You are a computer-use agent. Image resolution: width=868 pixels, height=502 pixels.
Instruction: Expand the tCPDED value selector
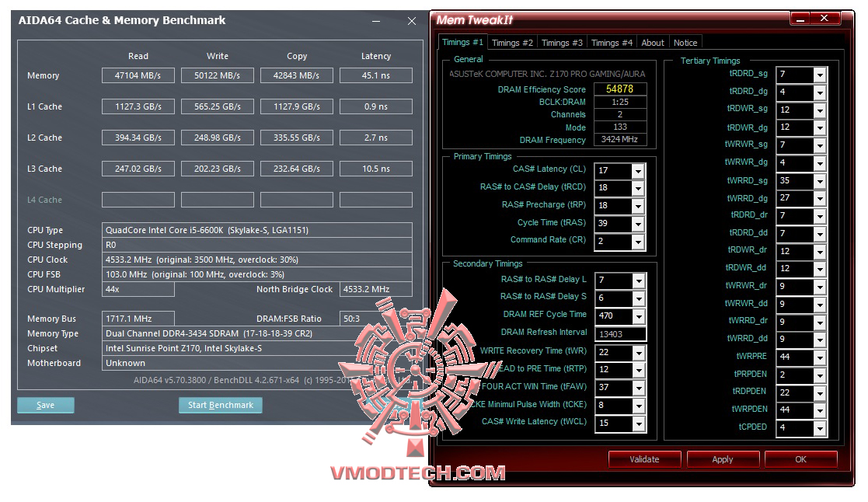click(x=821, y=428)
